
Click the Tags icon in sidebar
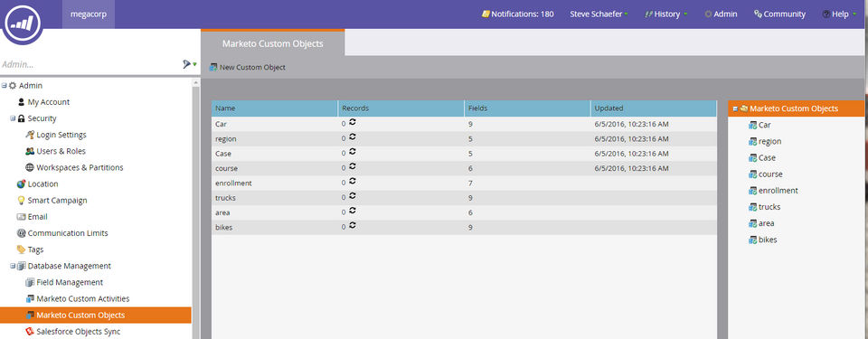(21, 250)
